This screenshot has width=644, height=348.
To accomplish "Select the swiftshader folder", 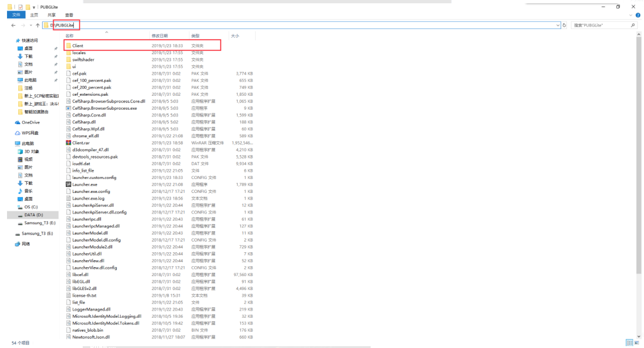I will click(83, 60).
